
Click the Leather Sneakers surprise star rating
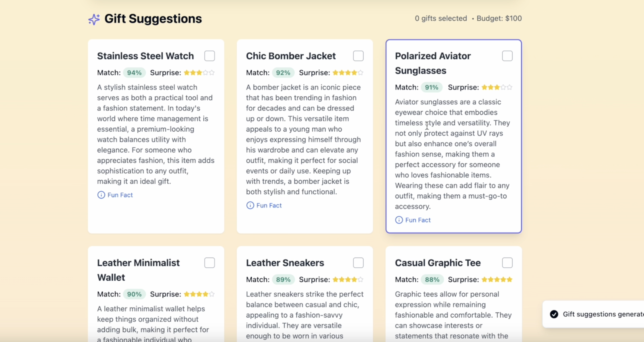click(x=348, y=279)
